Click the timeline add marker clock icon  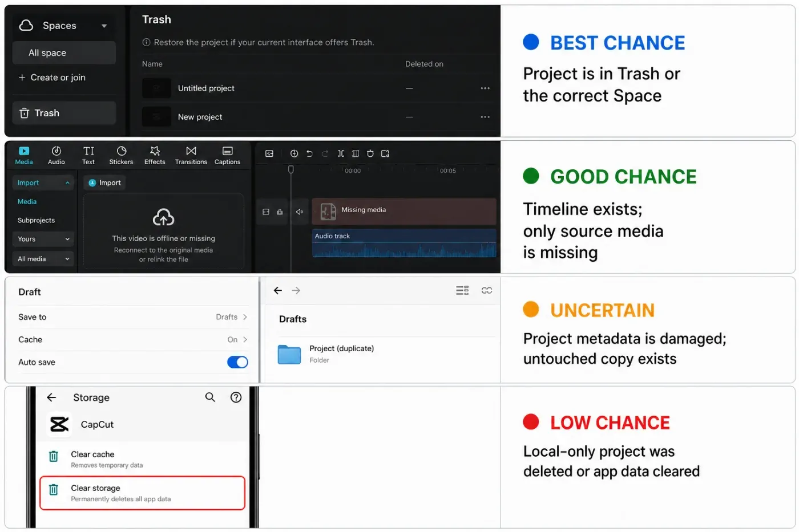tap(294, 153)
